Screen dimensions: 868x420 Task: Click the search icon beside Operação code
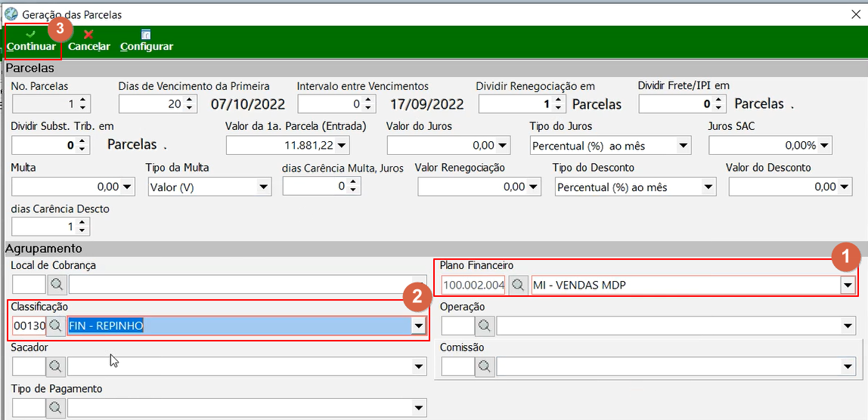pyautogui.click(x=485, y=326)
